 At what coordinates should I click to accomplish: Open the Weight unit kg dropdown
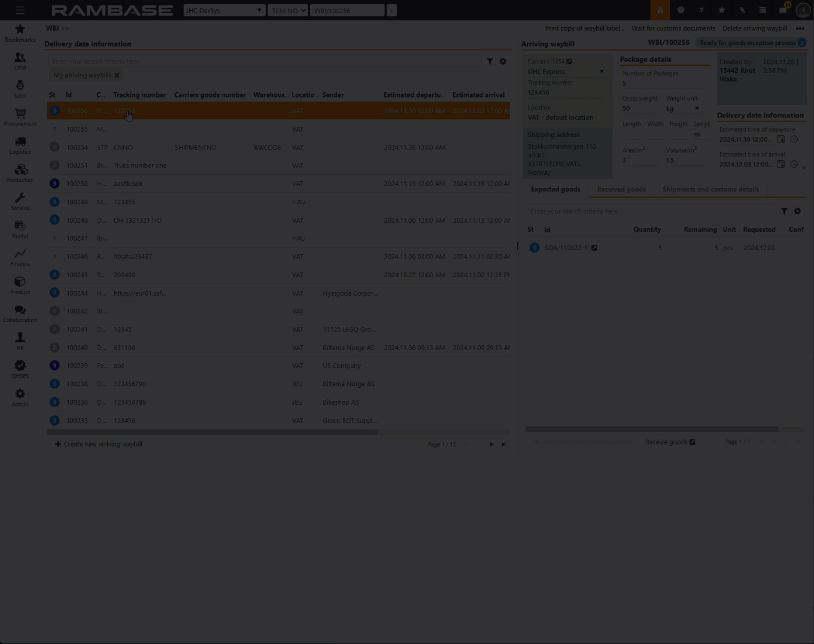pyautogui.click(x=697, y=109)
